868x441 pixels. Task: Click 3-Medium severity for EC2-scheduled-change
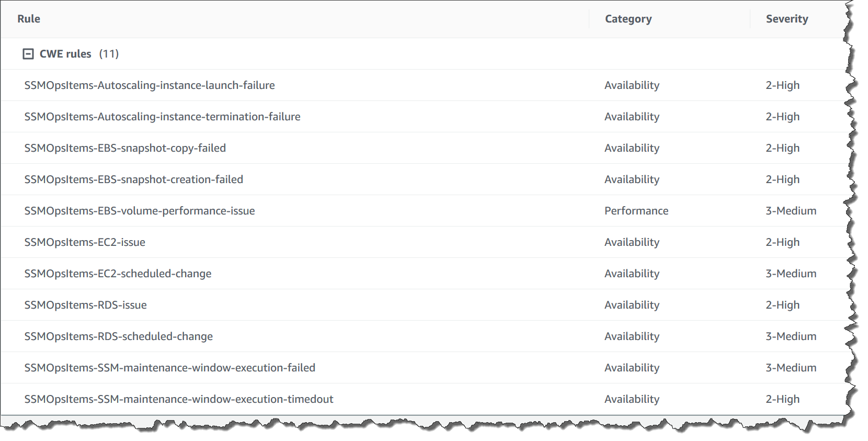point(791,274)
